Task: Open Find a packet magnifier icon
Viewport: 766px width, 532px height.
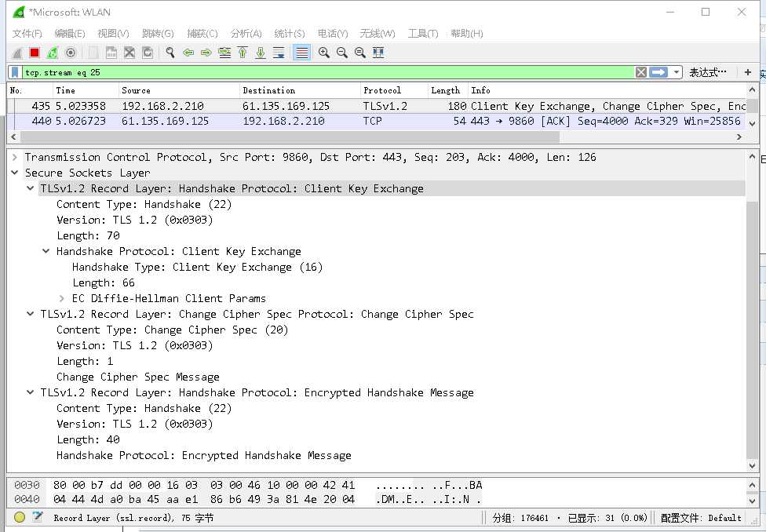Action: [x=170, y=53]
